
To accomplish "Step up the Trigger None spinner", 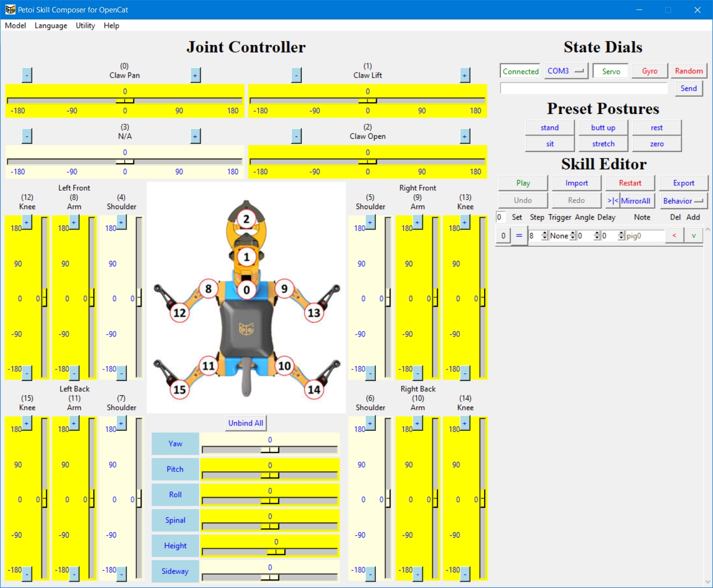I will coord(573,233).
